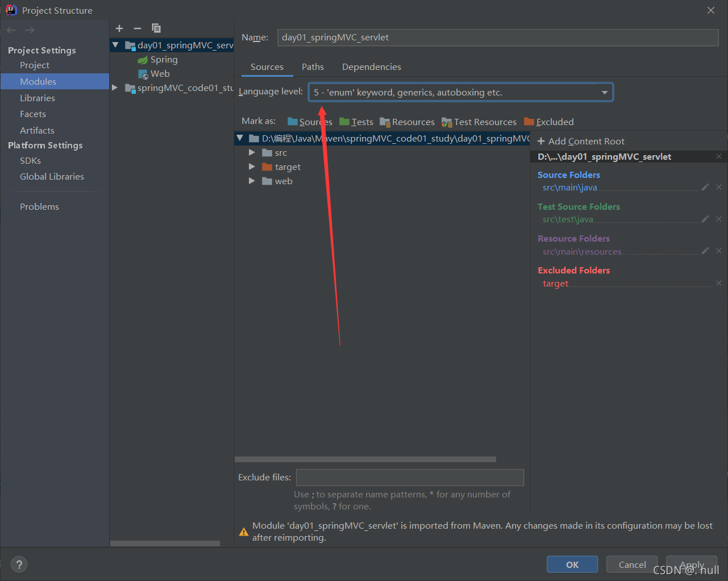Collapse the day01_springMVC_servlet module tree
Screen dimensions: 728x581
point(115,44)
